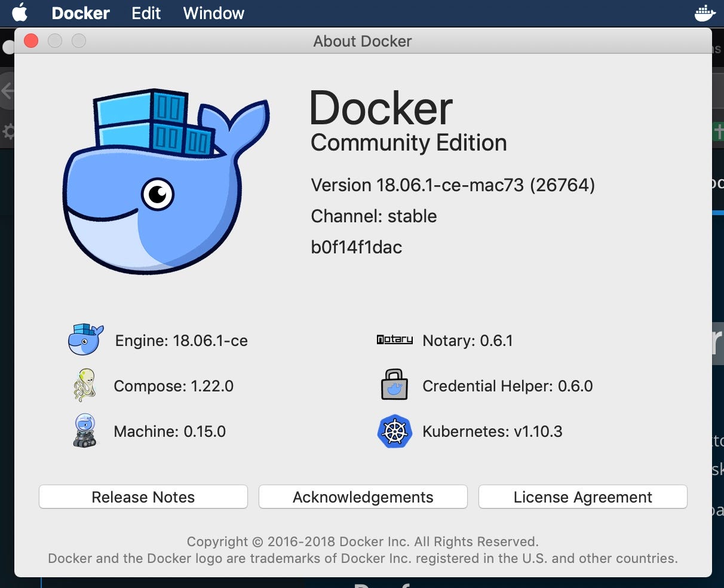Click the Notary logo icon

395,339
